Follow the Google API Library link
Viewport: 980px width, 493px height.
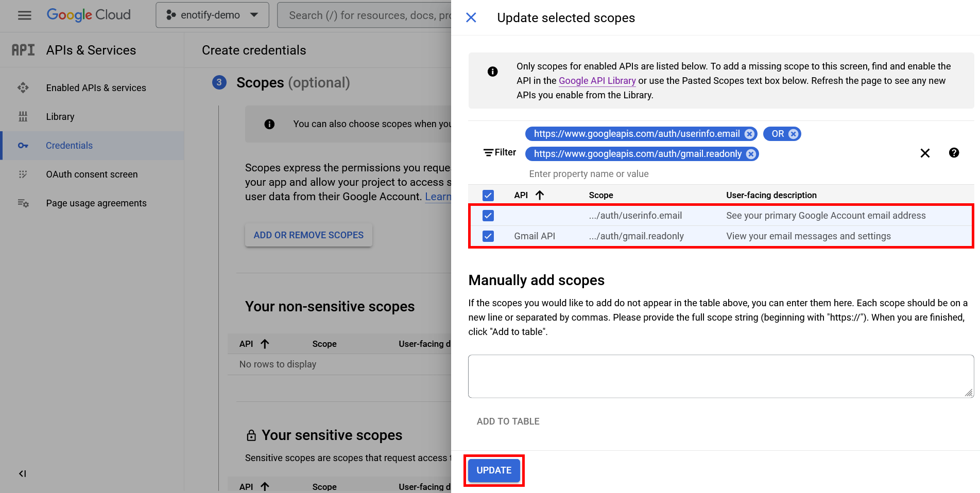(597, 81)
